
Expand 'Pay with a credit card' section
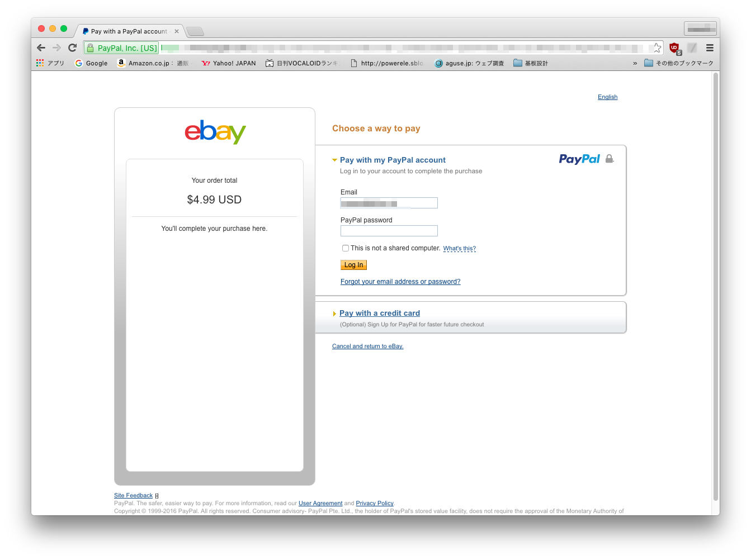click(379, 314)
